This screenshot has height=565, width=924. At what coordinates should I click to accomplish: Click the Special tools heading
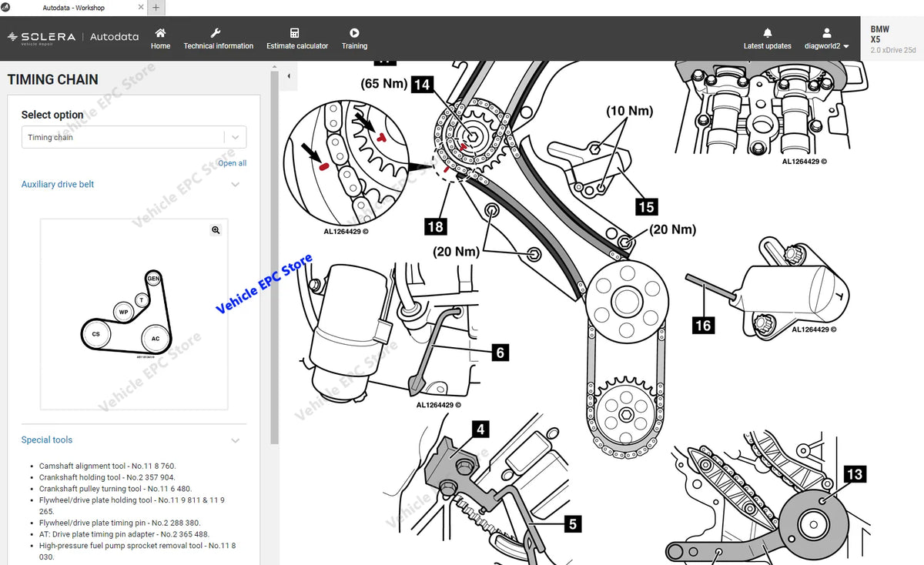47,440
